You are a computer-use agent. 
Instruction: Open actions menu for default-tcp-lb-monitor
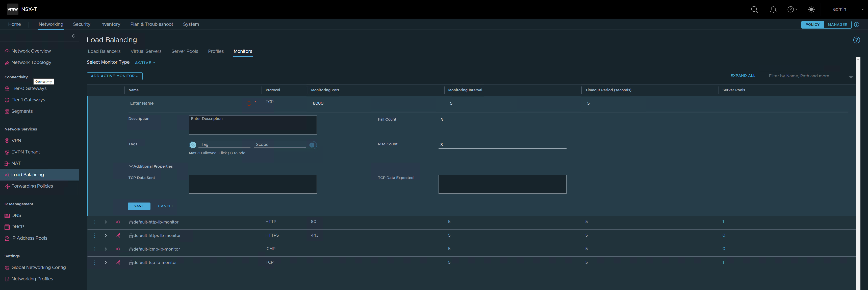point(94,263)
